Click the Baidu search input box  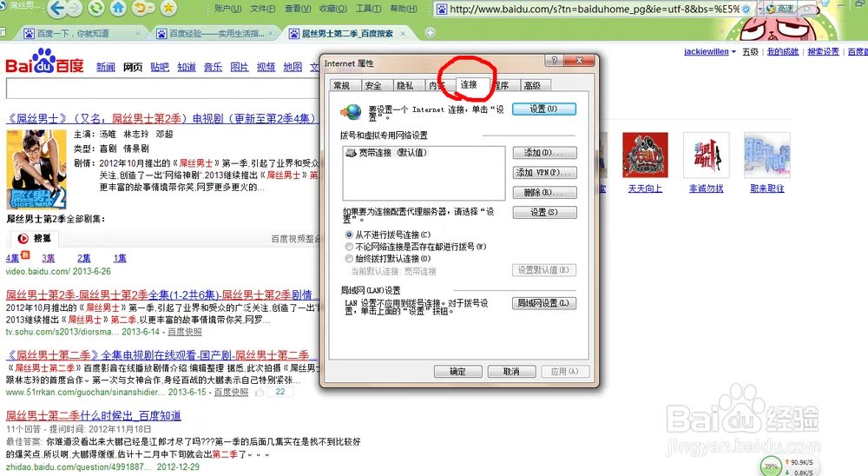[x=162, y=88]
